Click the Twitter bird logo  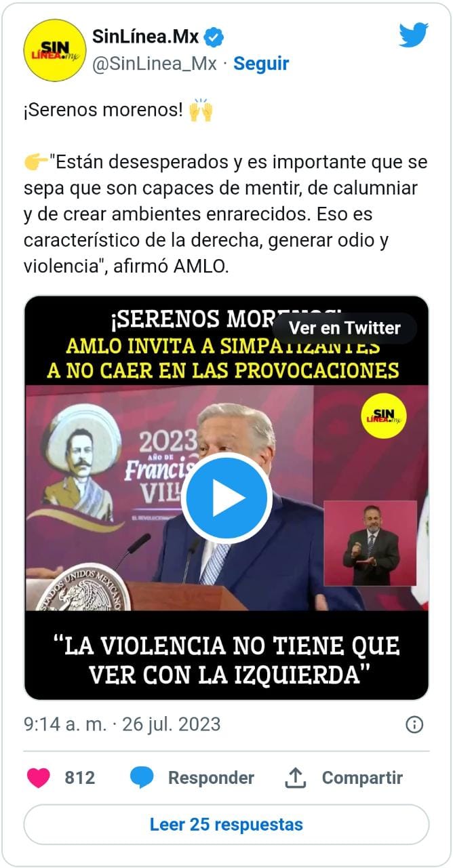point(413,35)
